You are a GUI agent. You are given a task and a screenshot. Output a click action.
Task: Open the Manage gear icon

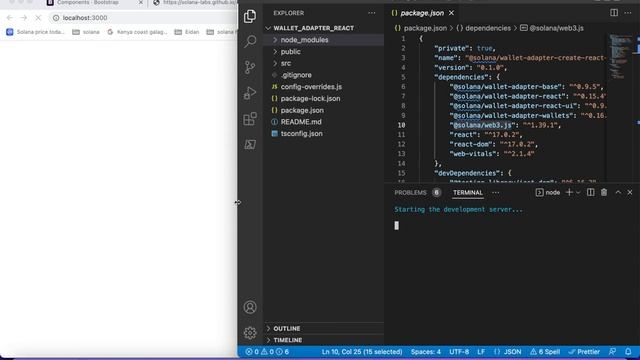[x=250, y=333]
